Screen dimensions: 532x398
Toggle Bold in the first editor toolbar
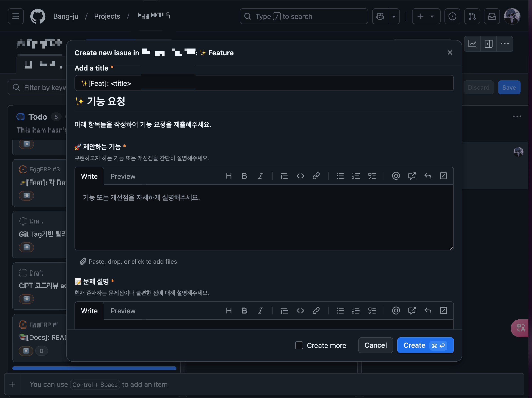tap(244, 176)
